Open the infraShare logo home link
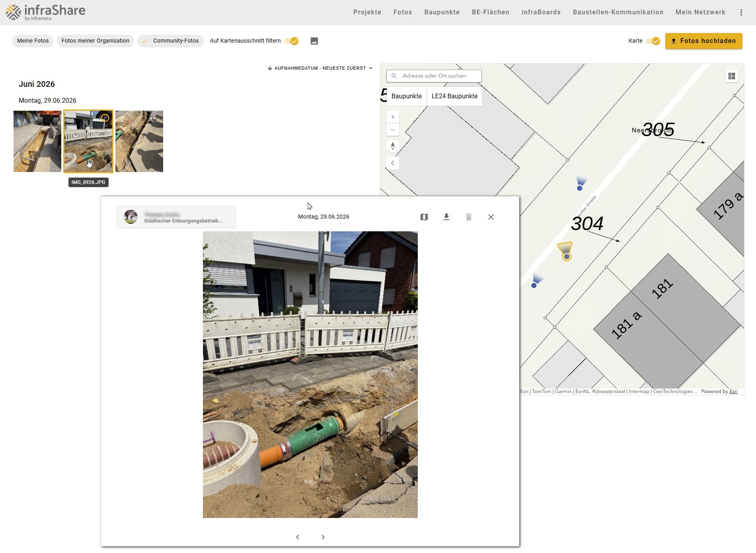Image resolution: width=756 pixels, height=553 pixels. pos(46,12)
